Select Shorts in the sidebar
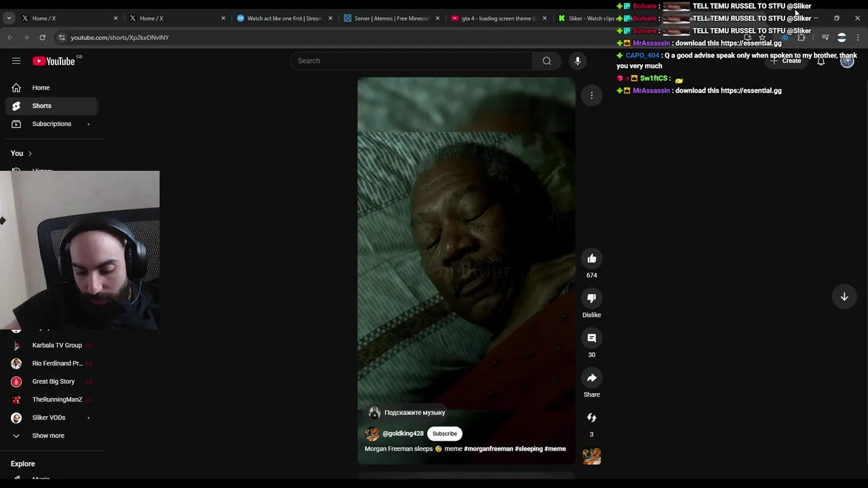 [x=52, y=106]
